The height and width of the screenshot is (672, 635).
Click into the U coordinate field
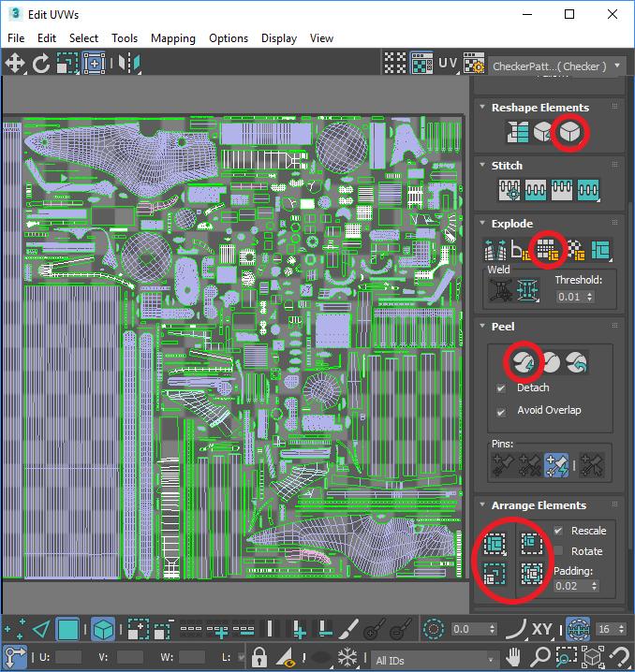point(68,657)
